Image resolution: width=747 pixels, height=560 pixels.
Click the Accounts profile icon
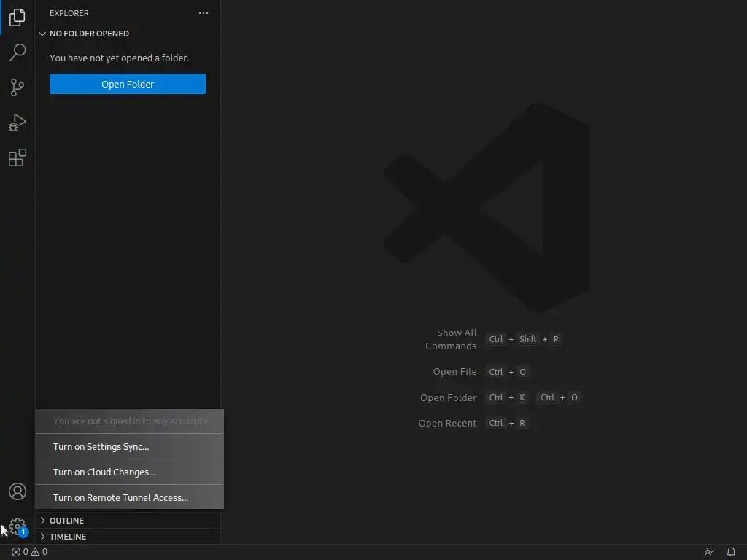[x=18, y=491]
